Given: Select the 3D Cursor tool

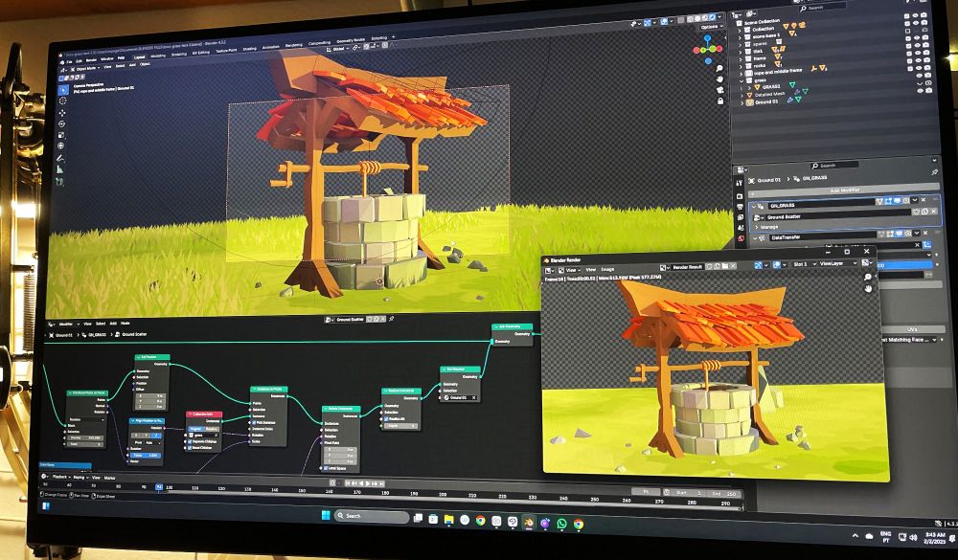Looking at the screenshot, I should 62,101.
